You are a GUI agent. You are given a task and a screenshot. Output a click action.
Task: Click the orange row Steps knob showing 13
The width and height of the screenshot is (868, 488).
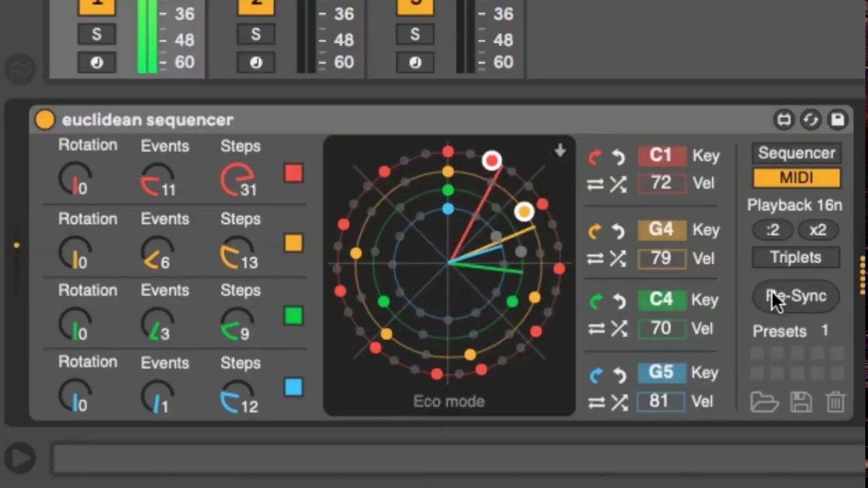(x=237, y=252)
